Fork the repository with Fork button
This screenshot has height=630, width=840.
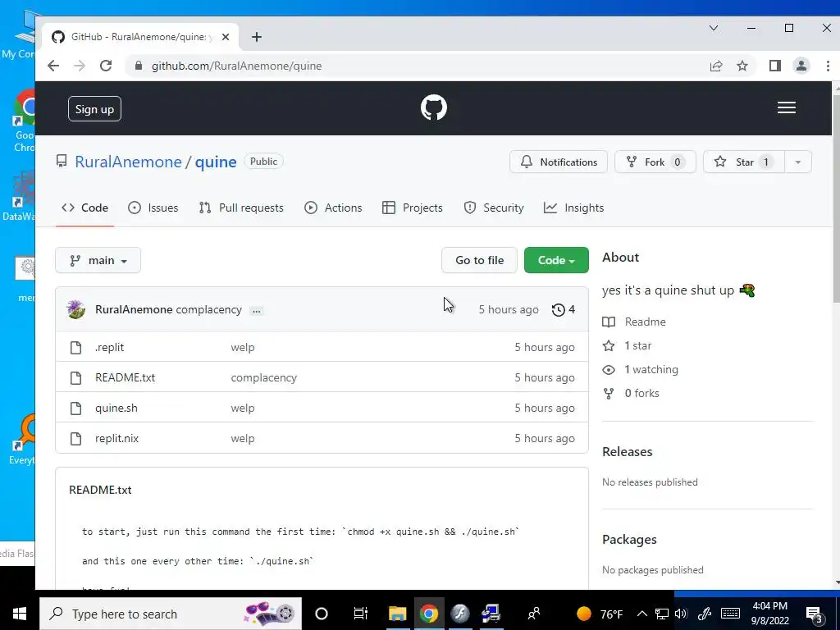point(655,162)
